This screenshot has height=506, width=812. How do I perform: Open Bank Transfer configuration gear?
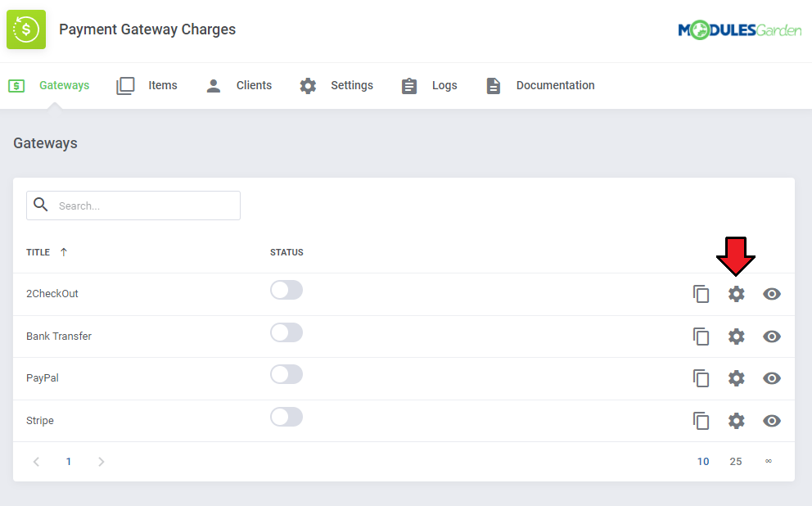(x=737, y=337)
